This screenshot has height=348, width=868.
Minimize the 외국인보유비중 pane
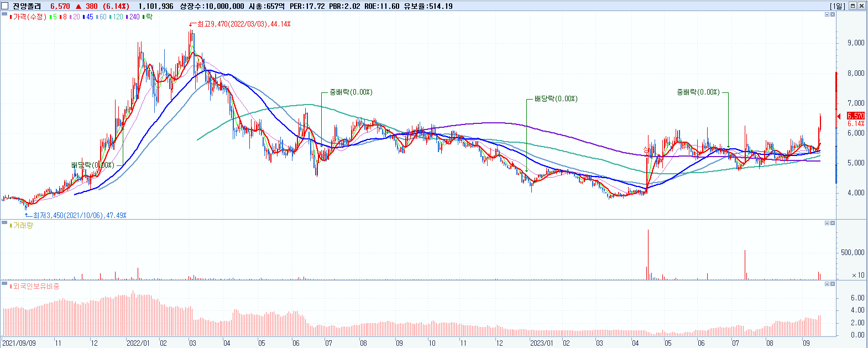point(827,284)
